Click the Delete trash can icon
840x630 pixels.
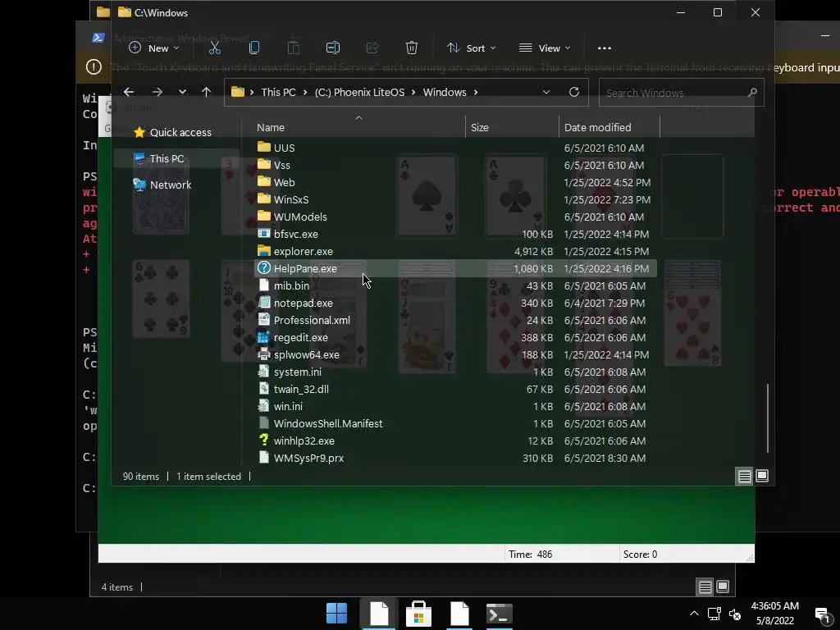412,48
